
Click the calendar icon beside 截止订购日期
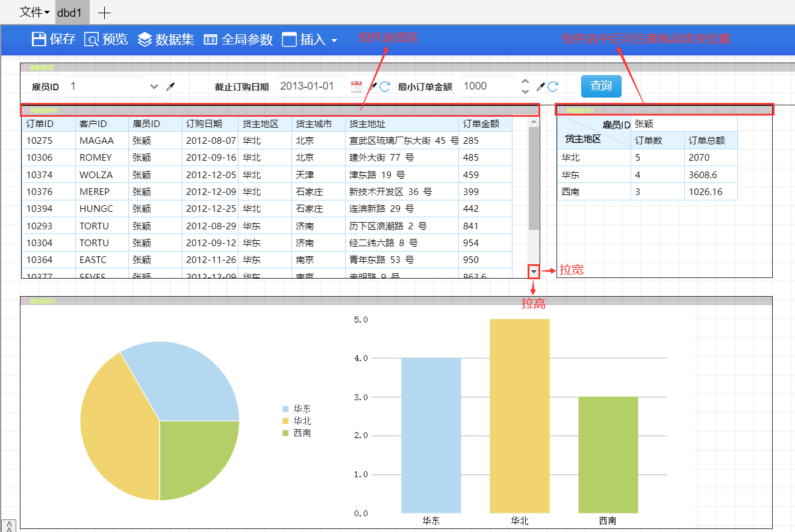click(357, 87)
